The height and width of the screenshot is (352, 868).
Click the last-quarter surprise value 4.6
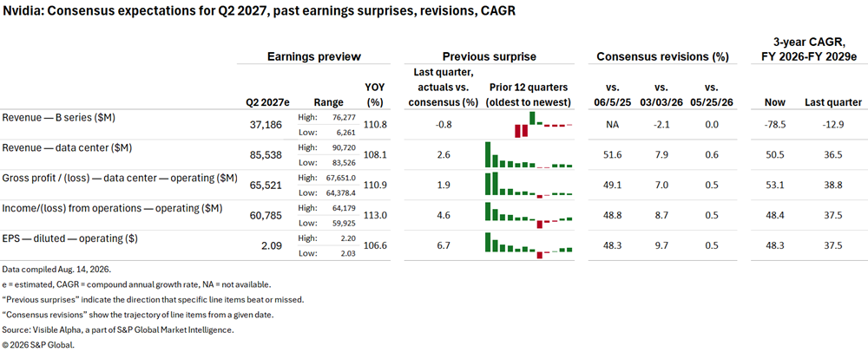[444, 216]
